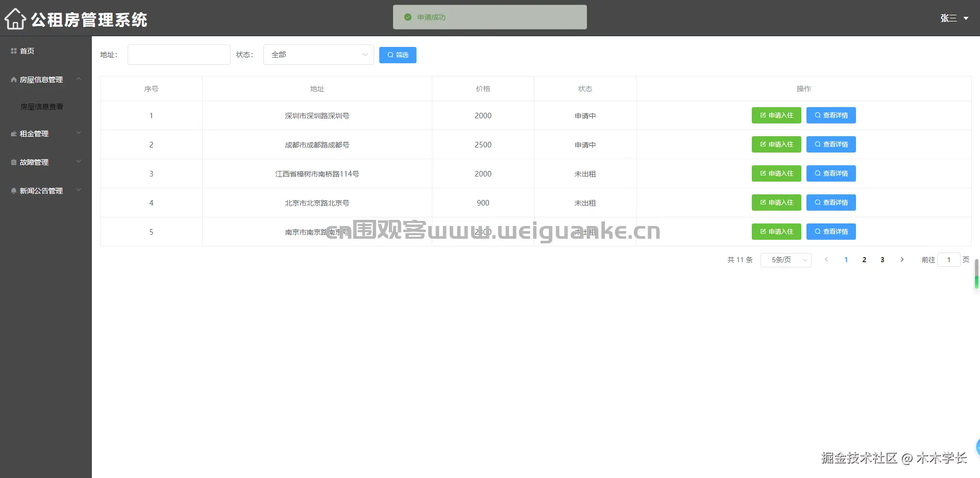Apply for row 5 南京市 listing
Image resolution: width=980 pixels, height=478 pixels.
coord(776,232)
